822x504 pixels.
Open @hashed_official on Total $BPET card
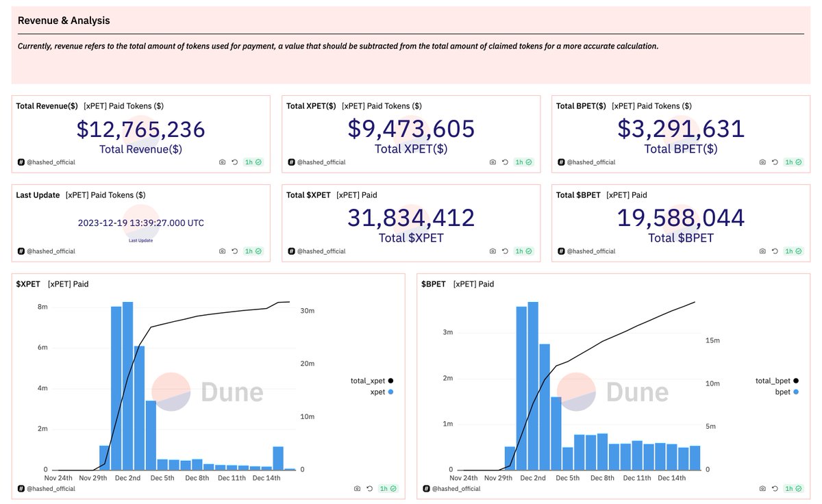point(591,251)
